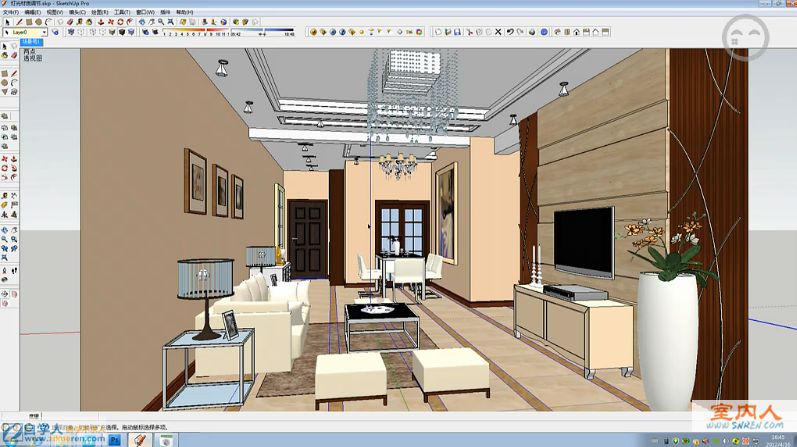Open the 文件(F) menu
The image size is (797, 447).
click(11, 12)
